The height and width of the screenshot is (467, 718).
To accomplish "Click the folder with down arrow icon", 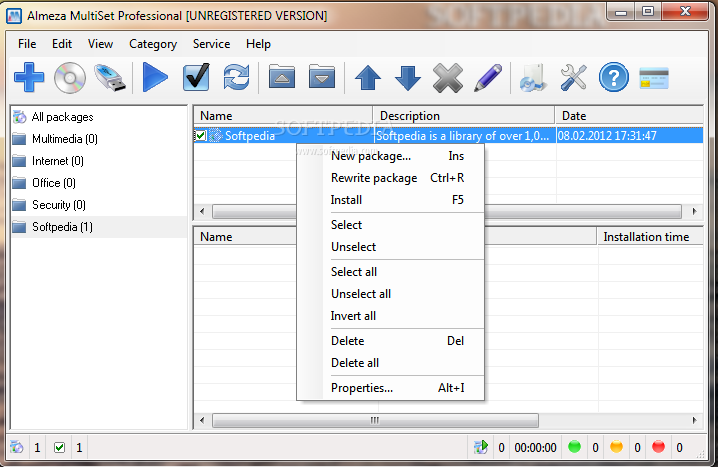I will 322,76.
